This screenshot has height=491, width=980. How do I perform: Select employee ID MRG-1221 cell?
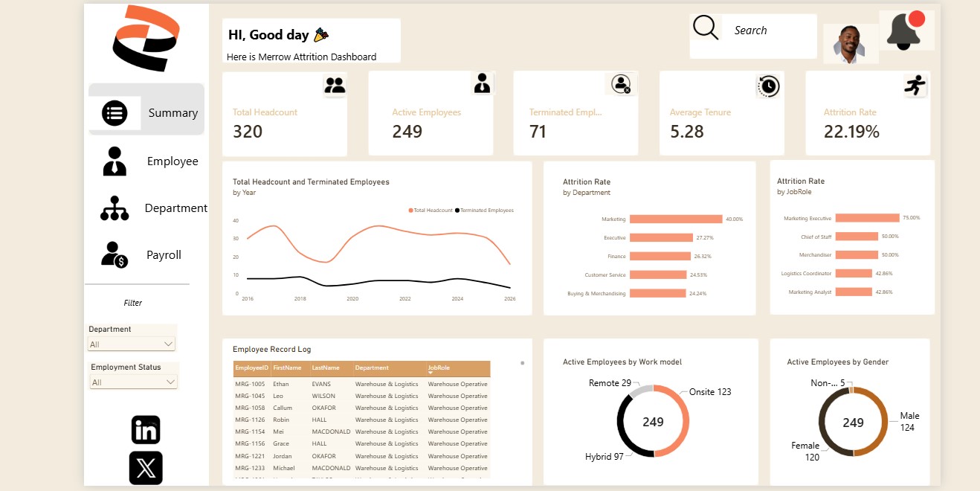[249, 456]
